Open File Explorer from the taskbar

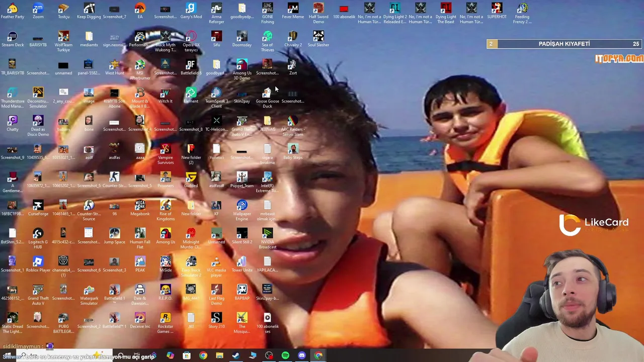point(219,355)
